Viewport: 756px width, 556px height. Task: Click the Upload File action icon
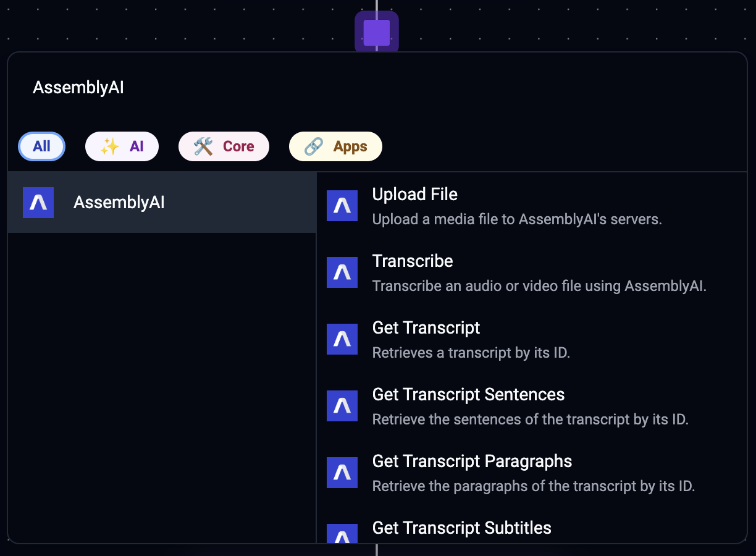coord(342,206)
